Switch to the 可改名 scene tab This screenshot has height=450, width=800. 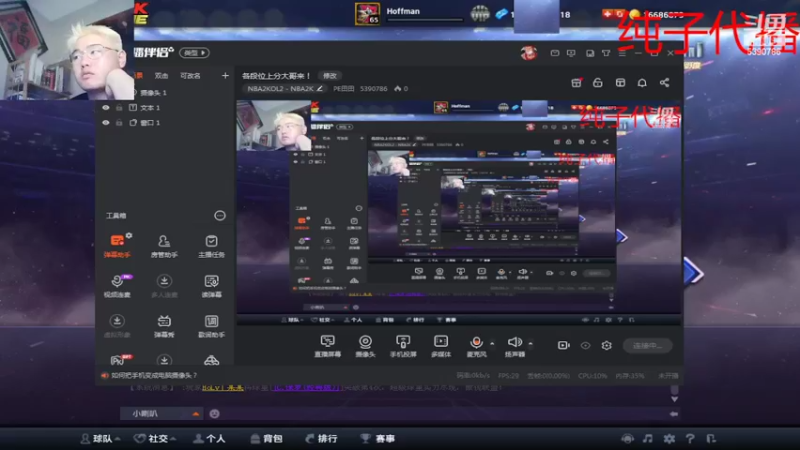[190, 76]
